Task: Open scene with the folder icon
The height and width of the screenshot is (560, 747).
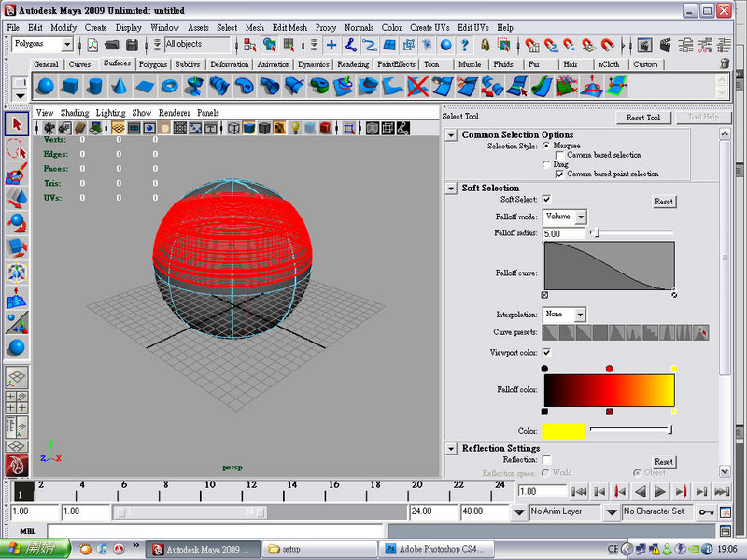Action: (111, 45)
